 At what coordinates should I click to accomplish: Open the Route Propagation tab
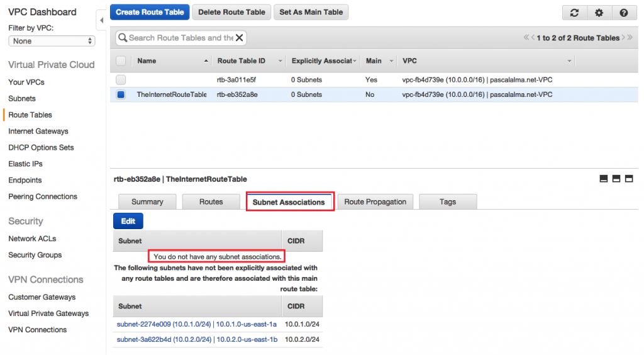point(375,202)
